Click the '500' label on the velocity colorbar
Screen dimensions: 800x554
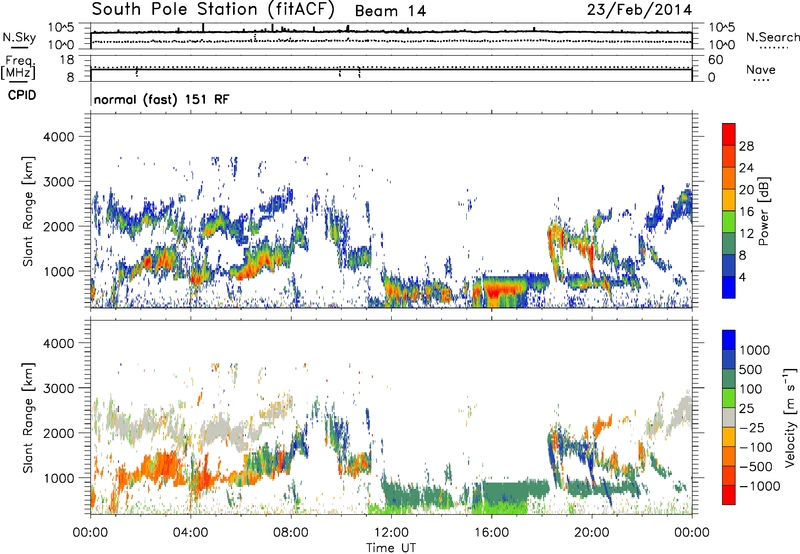[x=752, y=370]
